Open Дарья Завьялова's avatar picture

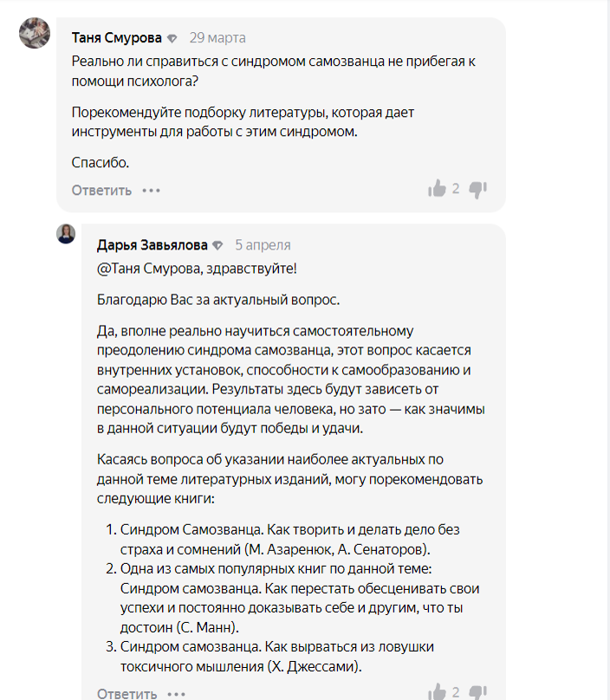coord(66,233)
